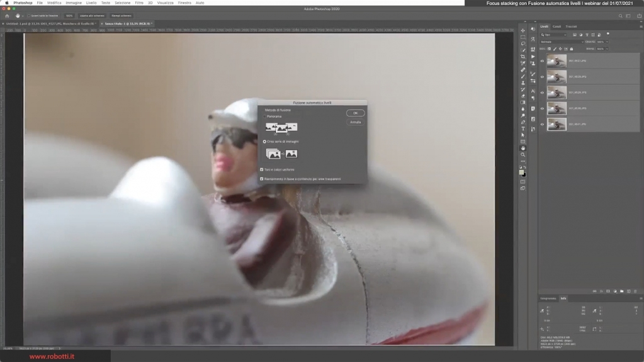Image resolution: width=644 pixels, height=362 pixels.
Task: Click the 100% zoom button
Action: click(69, 16)
